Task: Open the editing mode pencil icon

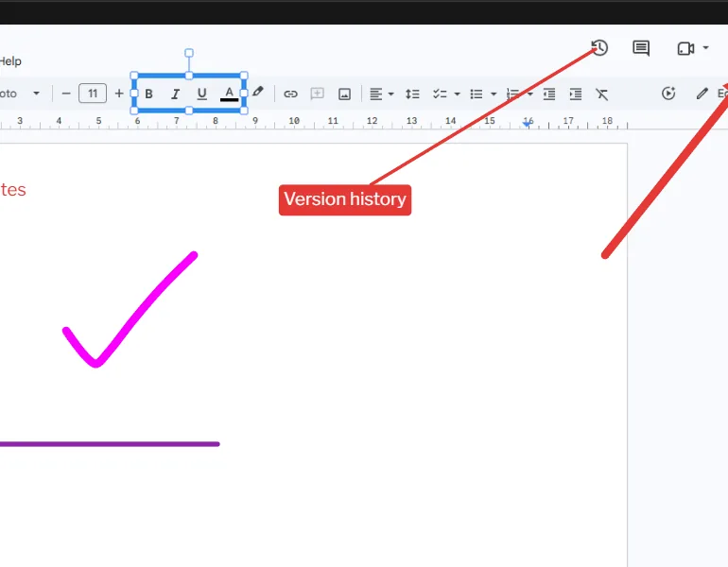Action: point(702,94)
